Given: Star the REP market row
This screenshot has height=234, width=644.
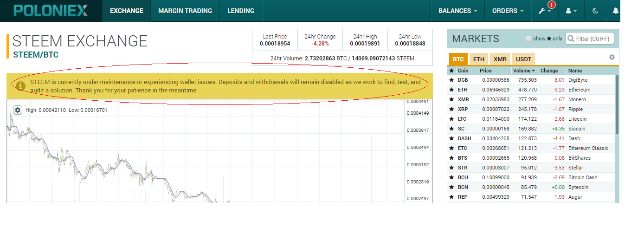Looking at the screenshot, I should coord(451,197).
